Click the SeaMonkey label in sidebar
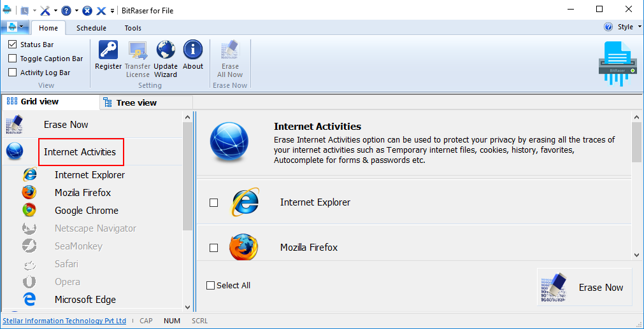 [79, 246]
